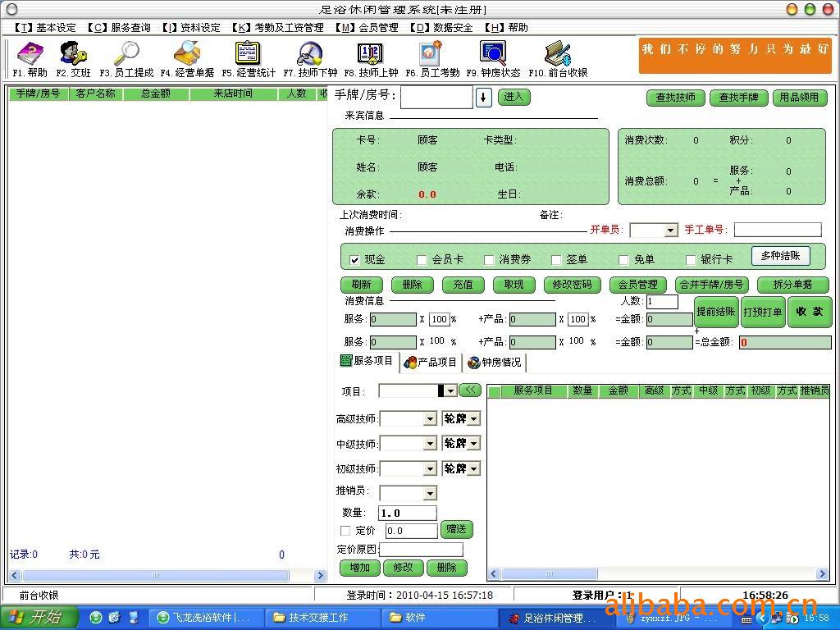The height and width of the screenshot is (630, 840).
Task: Click the F1 帮助 help icon
Action: [x=30, y=55]
